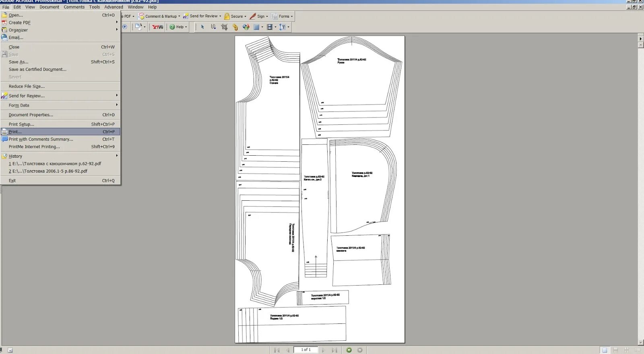This screenshot has height=354, width=644.
Task: Choose Print... from File menu
Action: tap(60, 132)
